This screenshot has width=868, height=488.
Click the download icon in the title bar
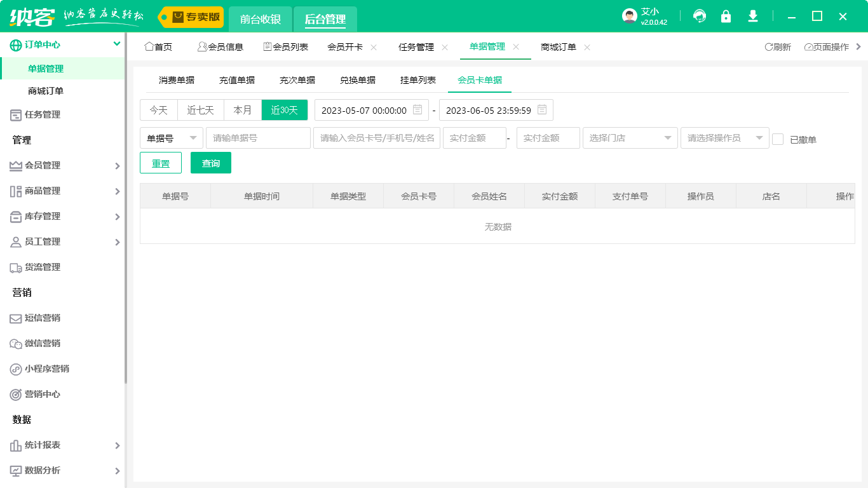(752, 16)
